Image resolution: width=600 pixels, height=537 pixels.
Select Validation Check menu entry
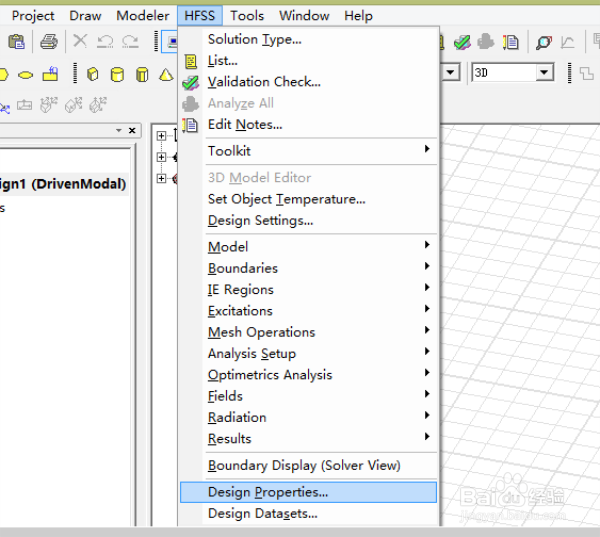308,82
